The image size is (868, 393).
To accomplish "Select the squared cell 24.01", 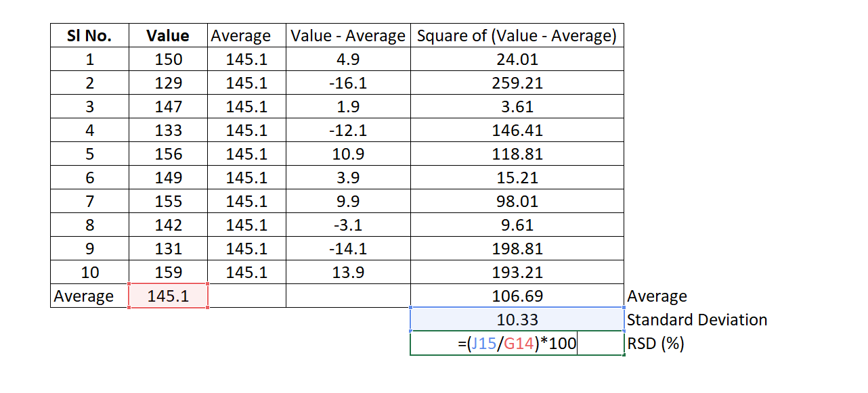I will pos(517,59).
